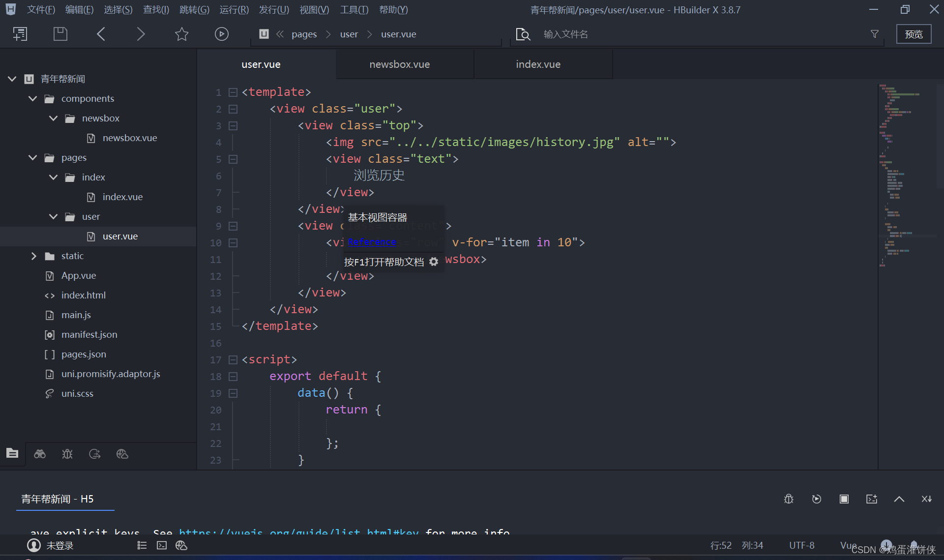Collapse the user folder
Image resolution: width=944 pixels, height=560 pixels.
[x=54, y=216]
